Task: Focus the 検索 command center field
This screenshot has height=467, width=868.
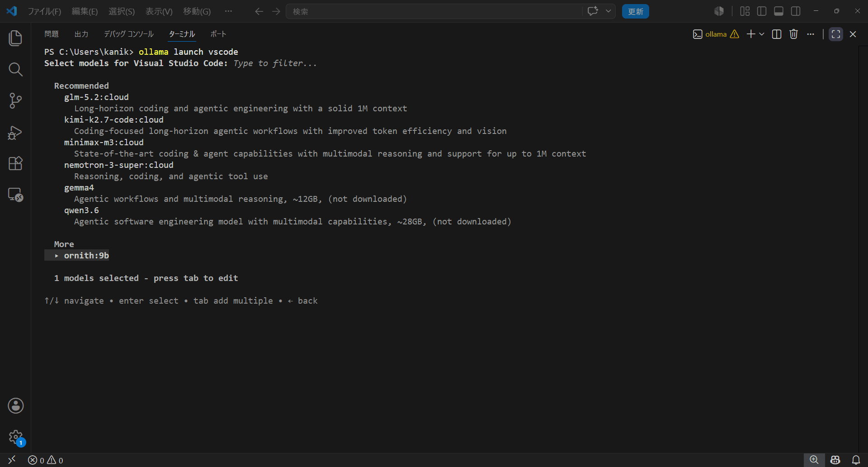Action: point(434,11)
